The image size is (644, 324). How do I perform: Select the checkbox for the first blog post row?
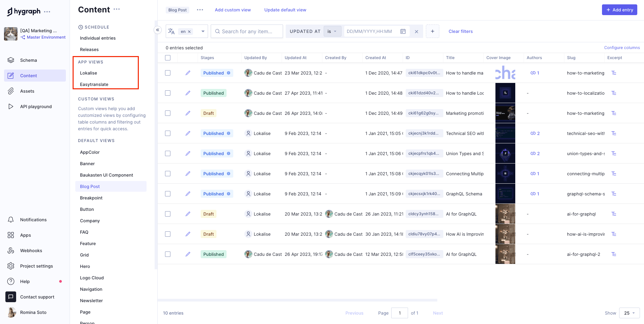click(168, 73)
